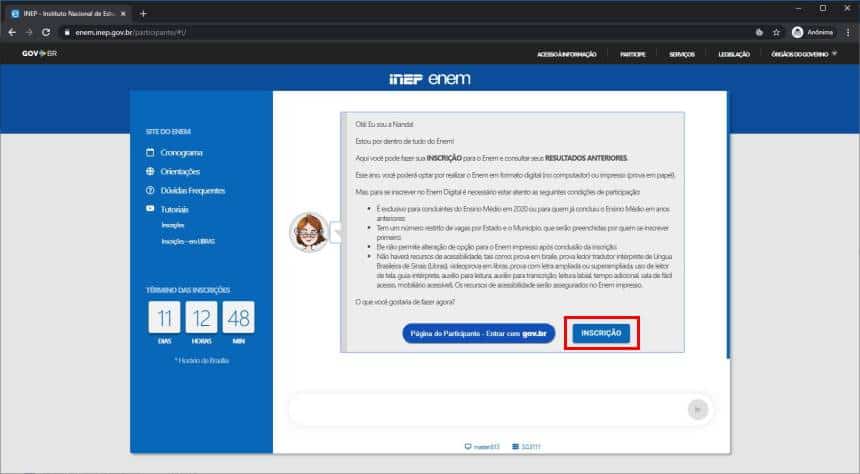Screen dimensions: 860x474
Task: Click the Horário de Brasília note
Action: [202, 360]
